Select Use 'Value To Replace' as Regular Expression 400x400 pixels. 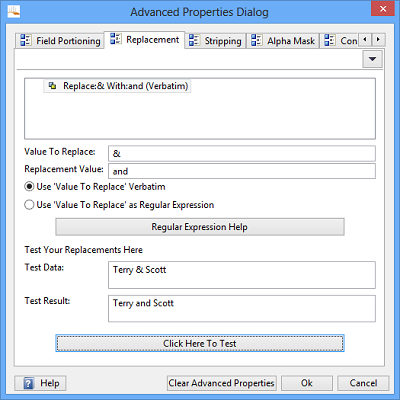tap(119, 205)
